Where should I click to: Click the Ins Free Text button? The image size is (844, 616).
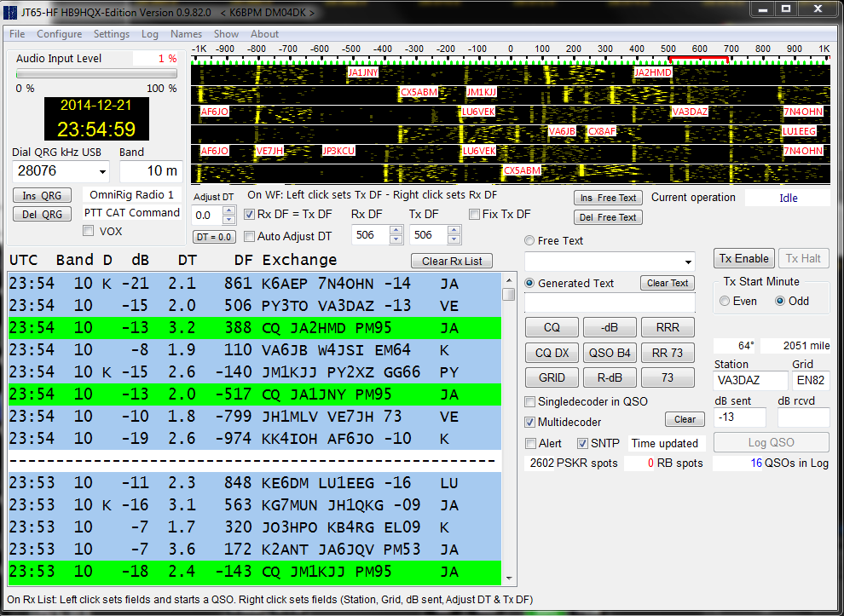608,198
